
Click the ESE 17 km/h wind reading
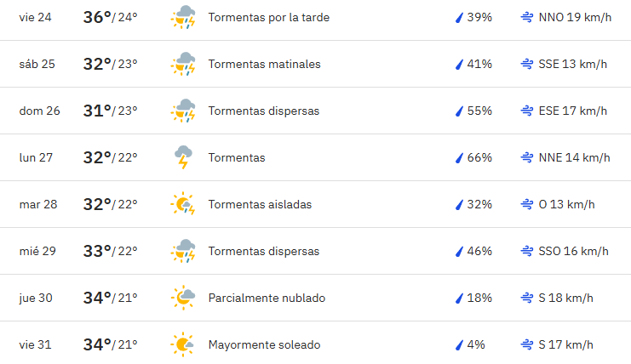click(572, 111)
